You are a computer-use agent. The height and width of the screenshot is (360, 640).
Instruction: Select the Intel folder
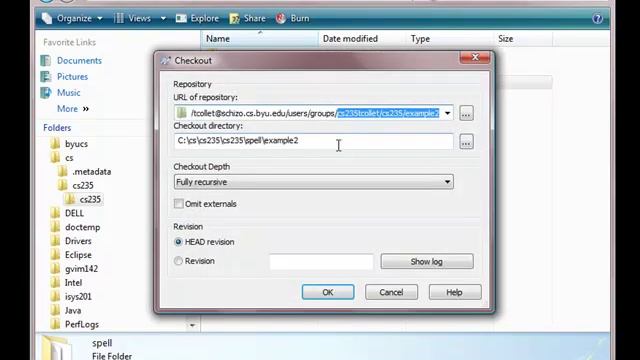(x=73, y=282)
